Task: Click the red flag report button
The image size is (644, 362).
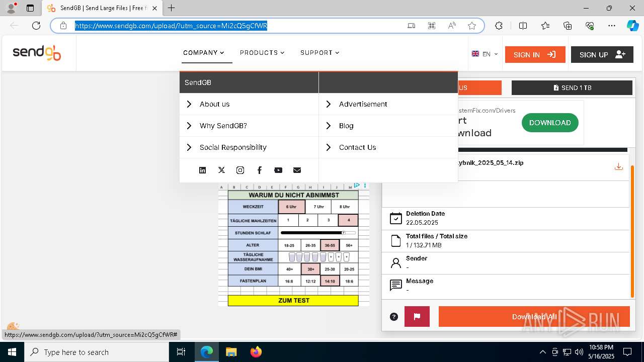Action: (x=417, y=317)
